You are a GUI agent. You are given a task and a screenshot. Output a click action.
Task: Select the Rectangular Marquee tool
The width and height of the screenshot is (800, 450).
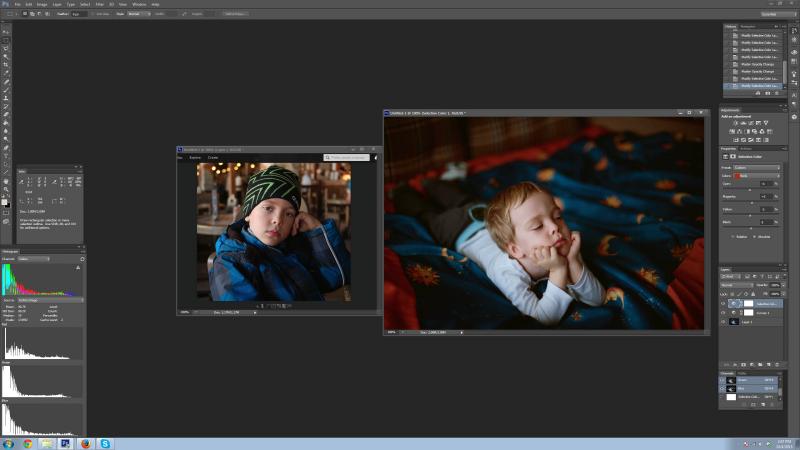[6, 40]
